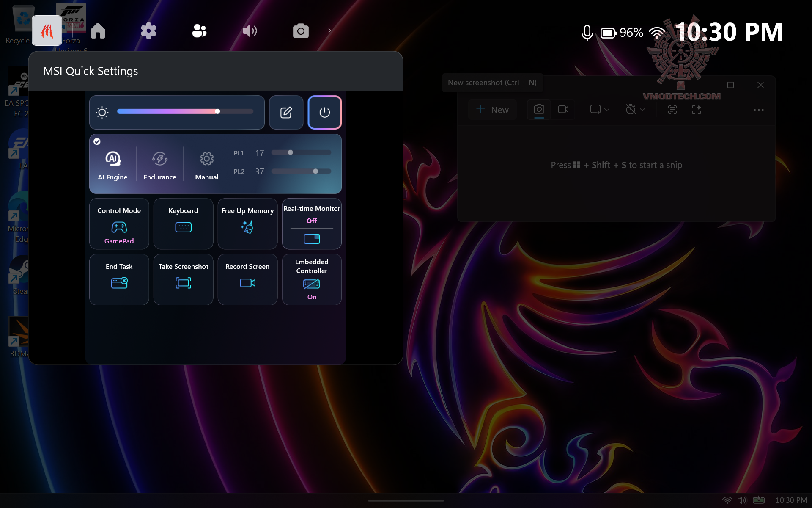Open the audio volume widget tab
Screen dimensions: 812x508
(x=250, y=30)
